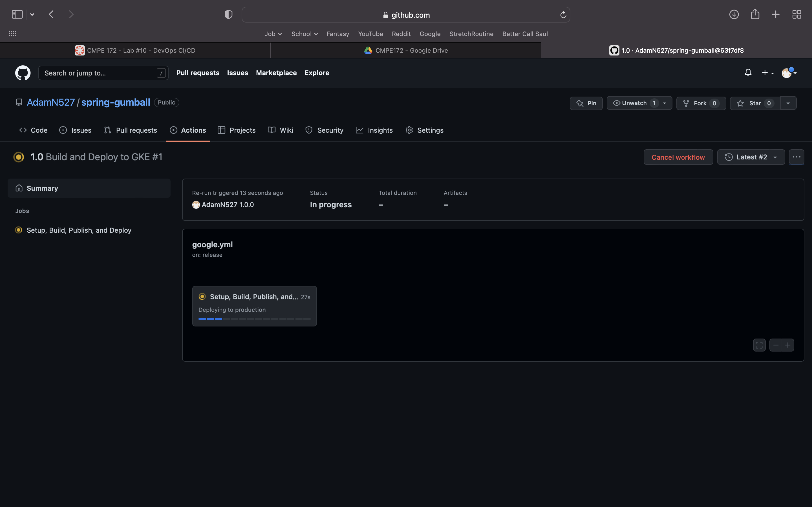Click the GitHub Octocat home logo
The height and width of the screenshot is (507, 812).
(23, 73)
